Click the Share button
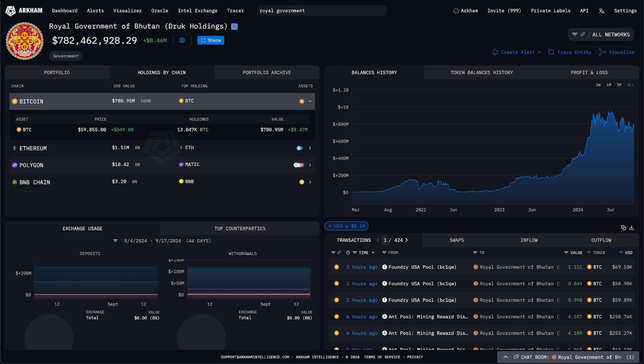644x364 pixels. [x=211, y=40]
